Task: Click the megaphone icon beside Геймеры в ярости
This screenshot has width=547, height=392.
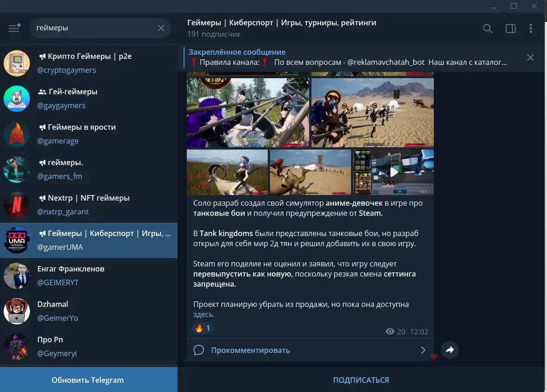Action: (x=42, y=127)
